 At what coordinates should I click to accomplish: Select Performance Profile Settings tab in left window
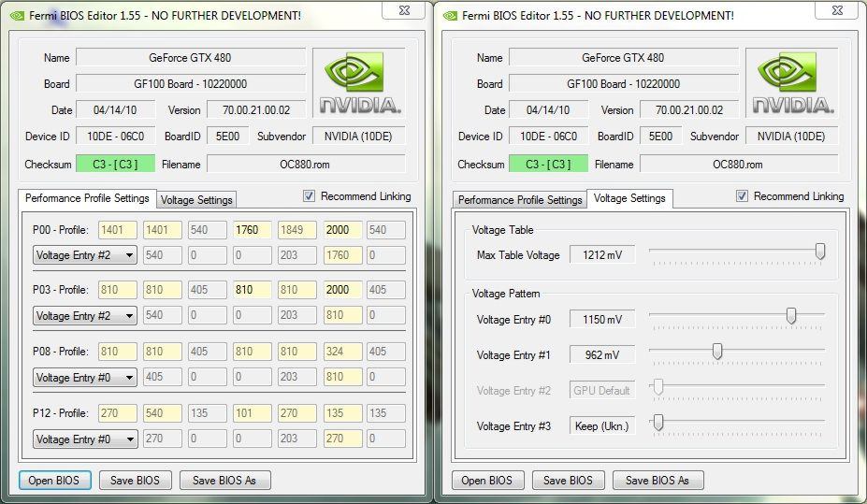pyautogui.click(x=87, y=198)
